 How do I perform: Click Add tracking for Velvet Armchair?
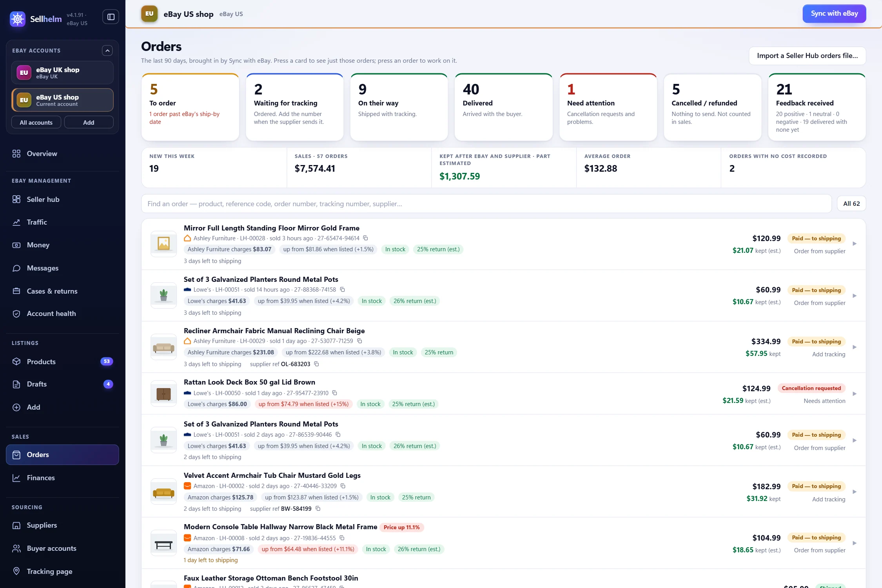click(x=829, y=499)
